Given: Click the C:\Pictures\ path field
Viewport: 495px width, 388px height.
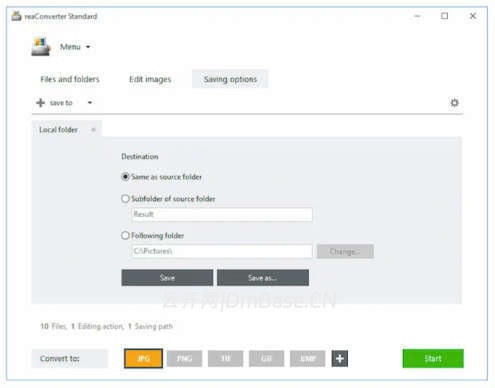Looking at the screenshot, I should click(222, 251).
